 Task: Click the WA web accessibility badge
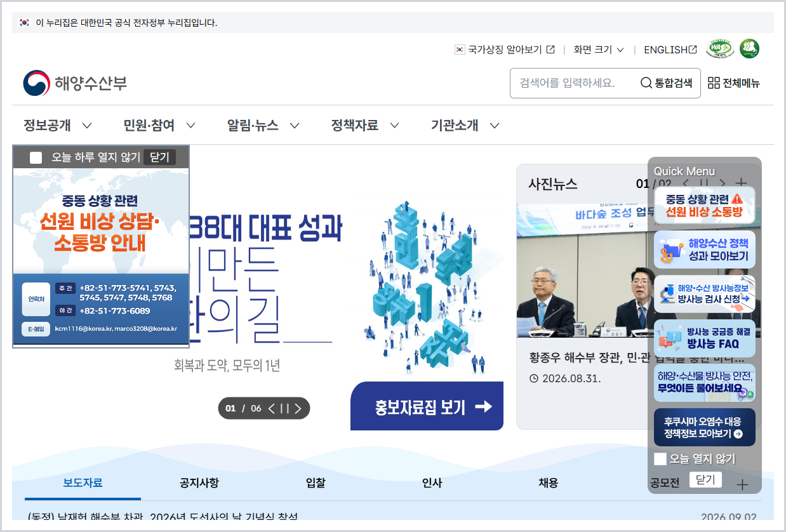720,49
